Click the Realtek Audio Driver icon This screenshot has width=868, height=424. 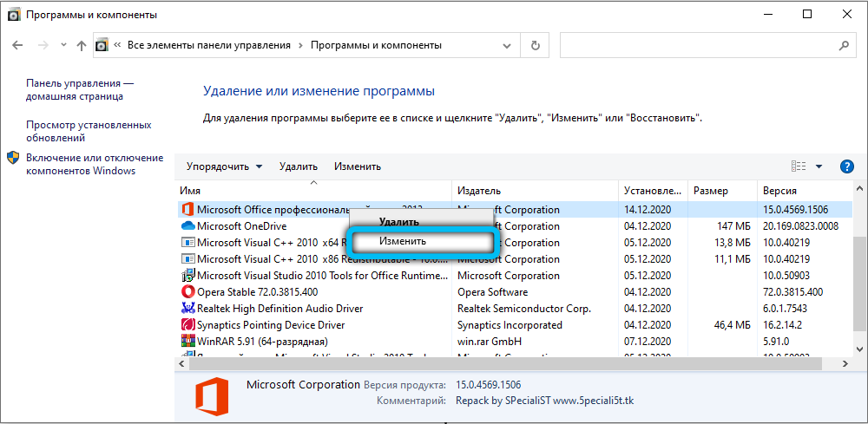click(x=187, y=309)
